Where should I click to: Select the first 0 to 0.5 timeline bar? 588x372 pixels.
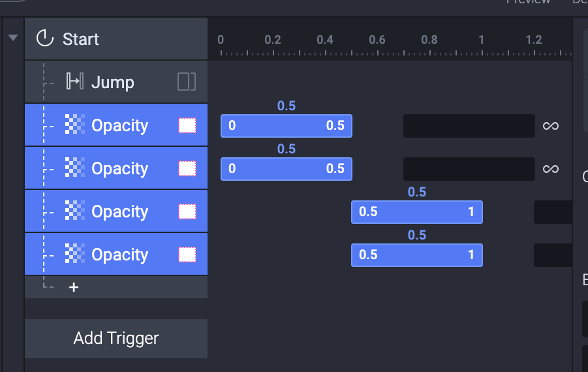pos(286,126)
